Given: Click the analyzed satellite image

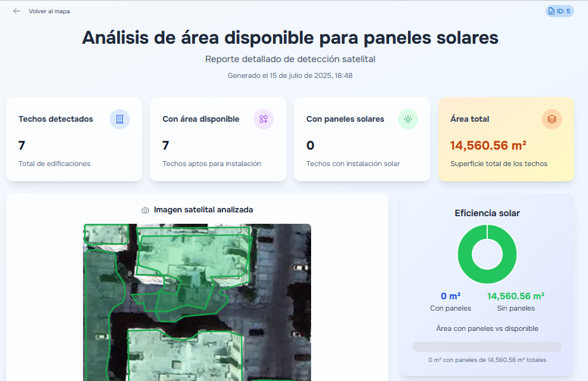Looking at the screenshot, I should pyautogui.click(x=197, y=302).
